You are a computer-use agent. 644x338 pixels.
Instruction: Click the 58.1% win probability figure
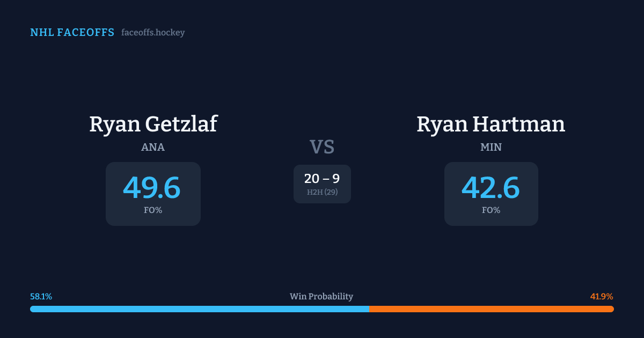[41, 297]
